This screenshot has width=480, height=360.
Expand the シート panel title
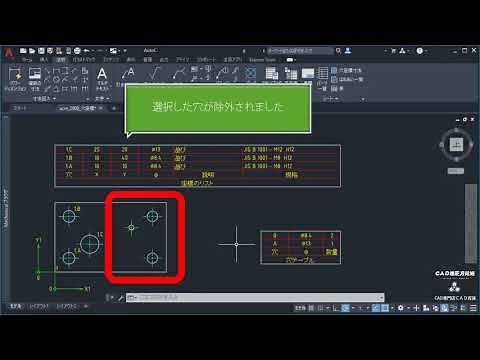point(330,99)
